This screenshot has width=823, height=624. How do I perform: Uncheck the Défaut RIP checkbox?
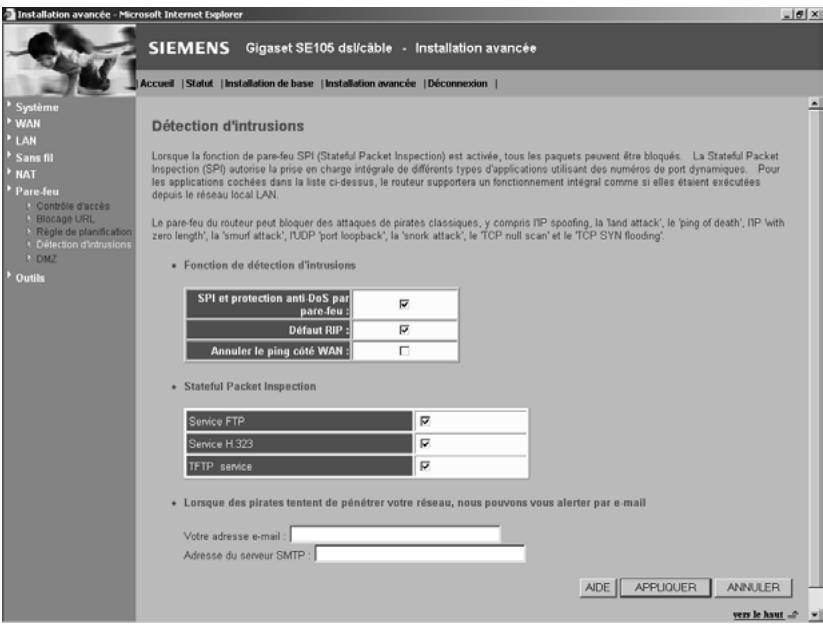[x=404, y=330]
